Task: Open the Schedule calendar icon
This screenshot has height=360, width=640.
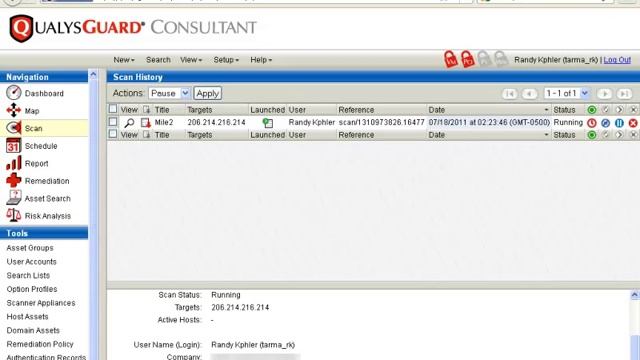Action: 13,145
